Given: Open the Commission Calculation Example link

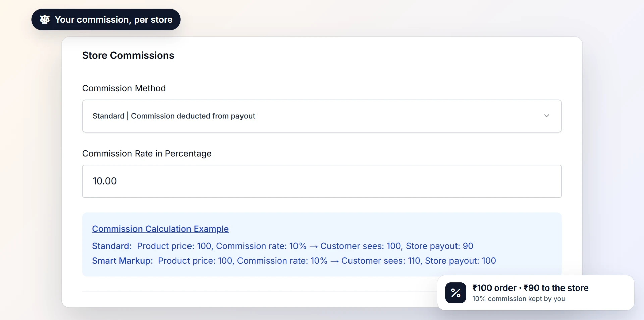Looking at the screenshot, I should pos(160,229).
